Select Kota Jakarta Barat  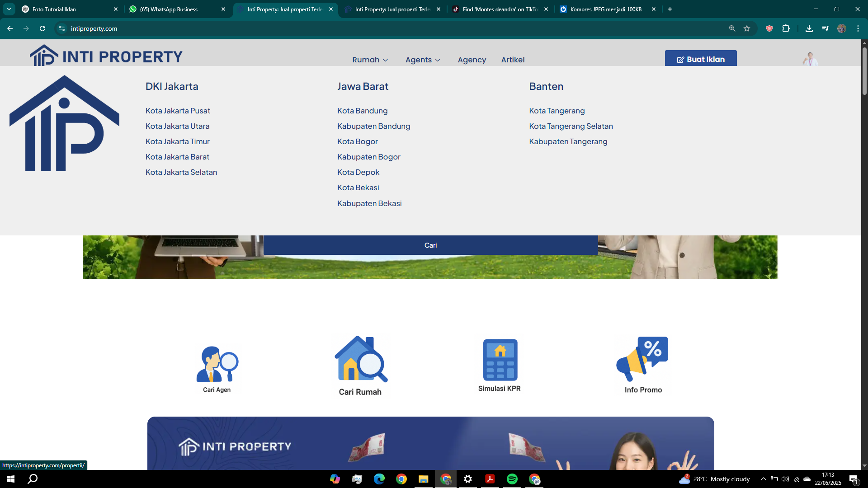pyautogui.click(x=177, y=157)
